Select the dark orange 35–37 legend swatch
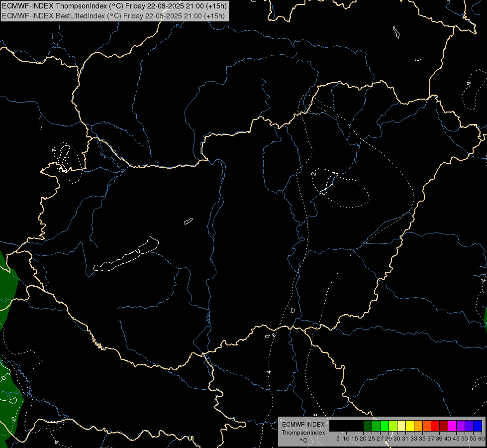 tap(427, 426)
